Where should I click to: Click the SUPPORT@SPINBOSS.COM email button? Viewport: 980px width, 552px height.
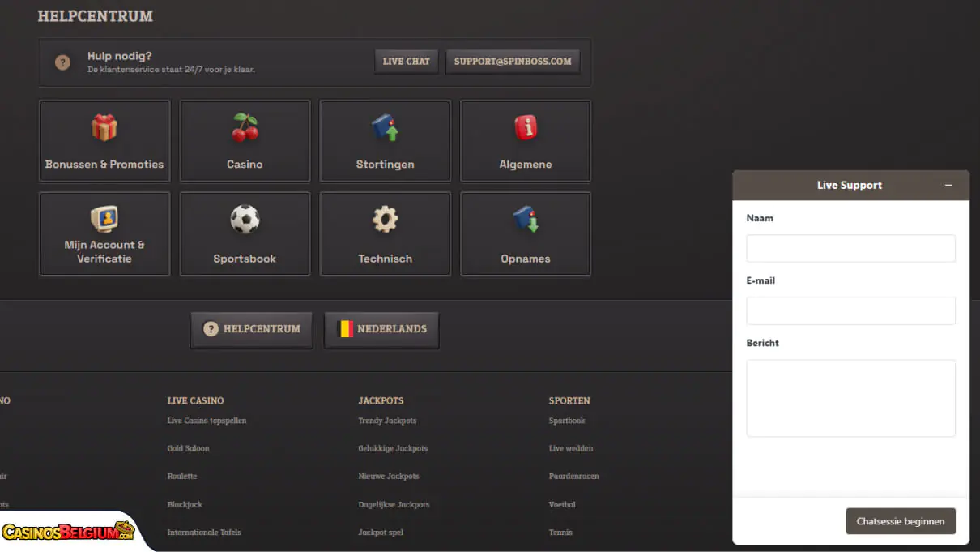pos(513,60)
